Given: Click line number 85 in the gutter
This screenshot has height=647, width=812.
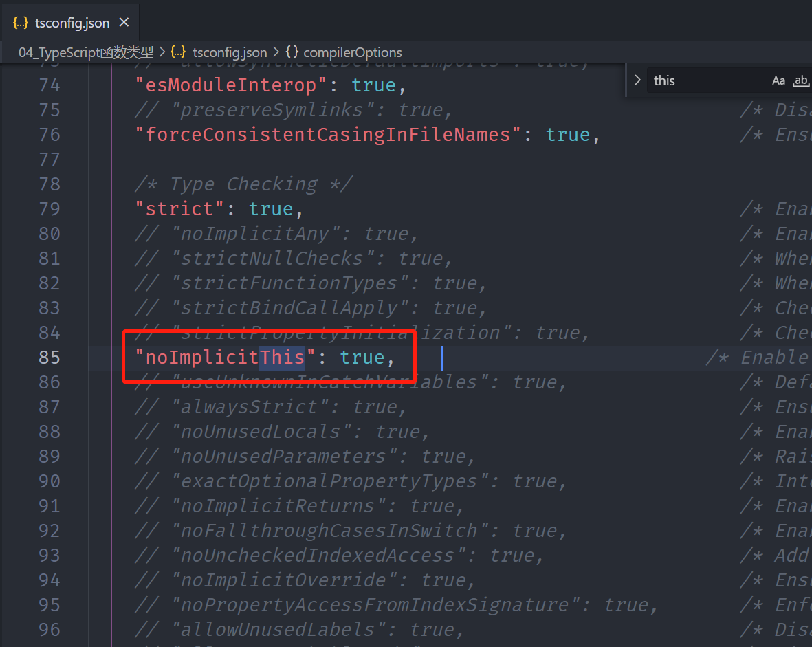Looking at the screenshot, I should (49, 358).
